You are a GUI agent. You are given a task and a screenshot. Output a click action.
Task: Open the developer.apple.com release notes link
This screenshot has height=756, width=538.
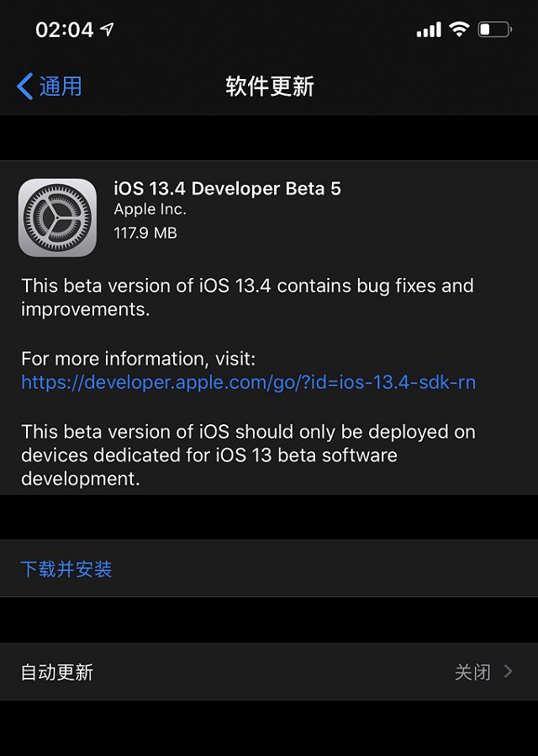coord(247,382)
